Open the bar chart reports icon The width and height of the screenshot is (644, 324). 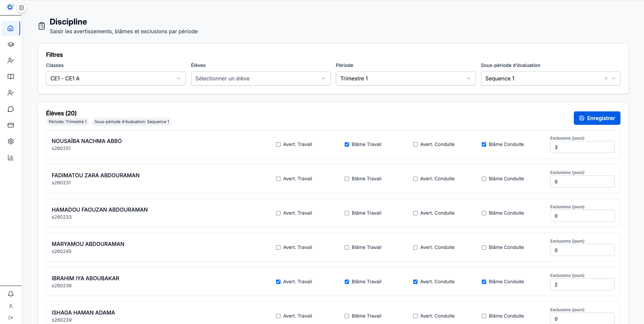tap(11, 157)
